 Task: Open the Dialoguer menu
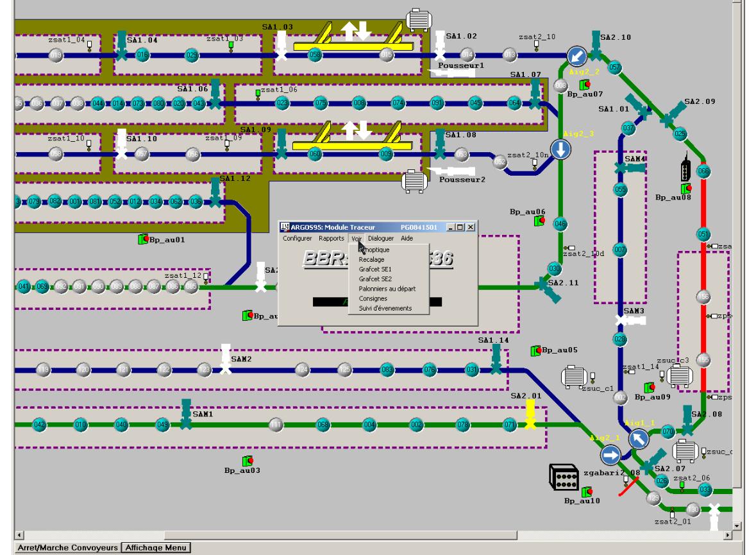380,239
